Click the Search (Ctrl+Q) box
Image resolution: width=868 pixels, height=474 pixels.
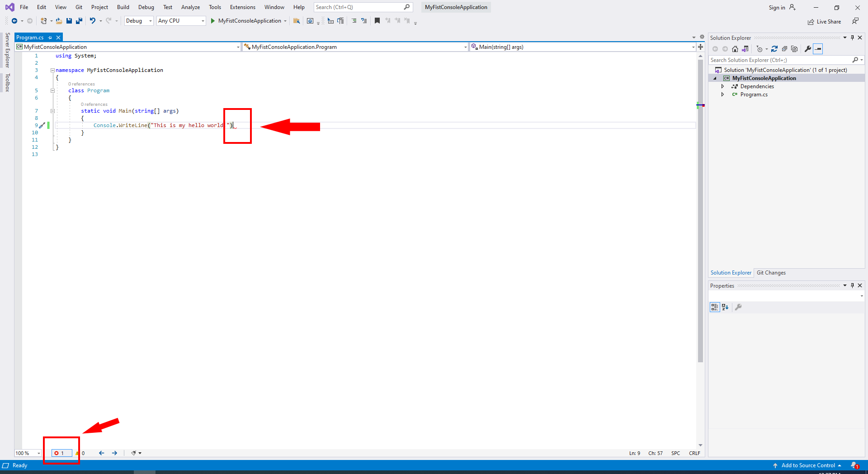tap(363, 7)
